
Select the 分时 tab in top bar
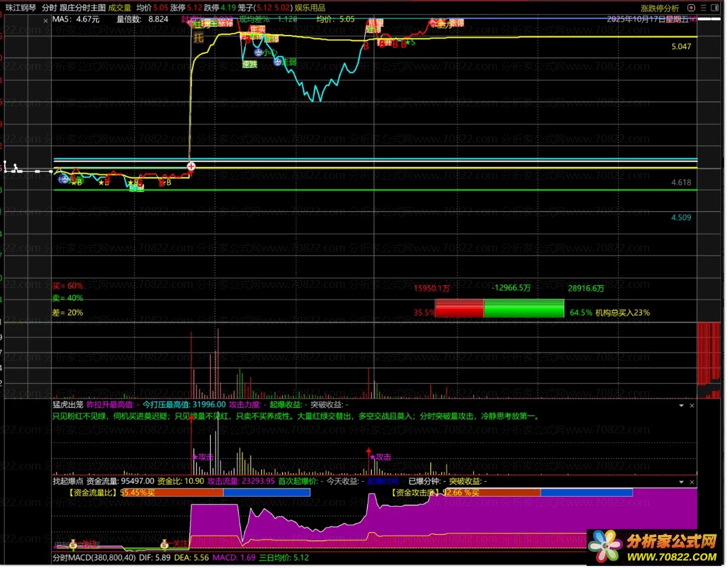coord(49,8)
